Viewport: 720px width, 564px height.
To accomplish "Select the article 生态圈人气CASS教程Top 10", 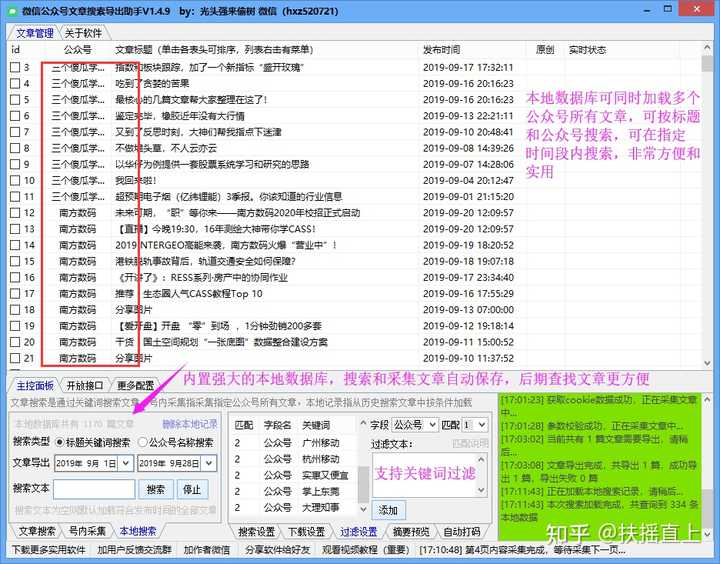I will tap(202, 294).
